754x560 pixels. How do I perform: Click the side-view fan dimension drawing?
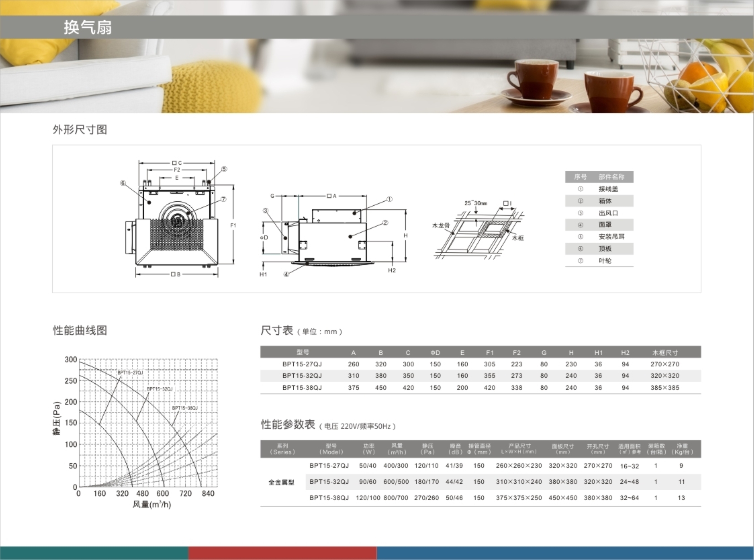coord(332,237)
